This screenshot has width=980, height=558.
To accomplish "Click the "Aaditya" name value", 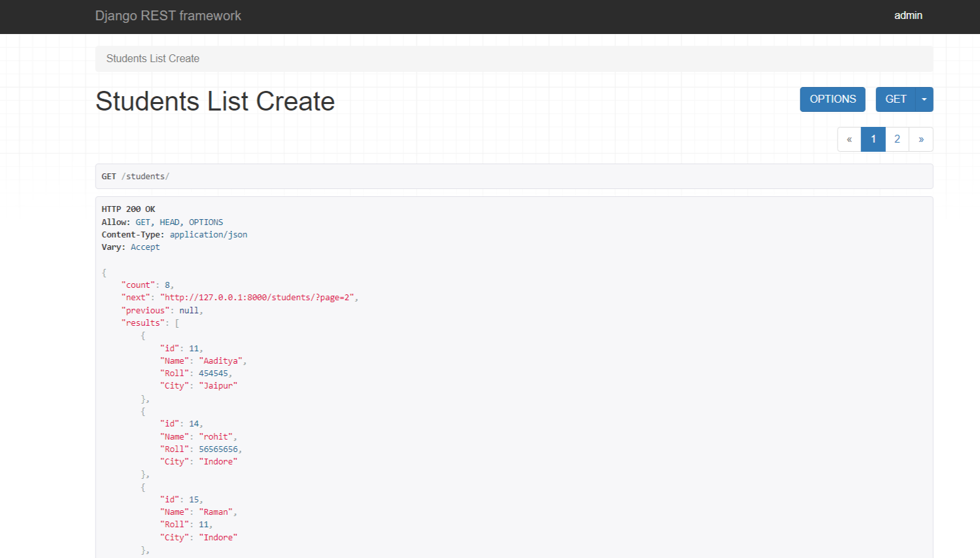I will click(x=221, y=361).
